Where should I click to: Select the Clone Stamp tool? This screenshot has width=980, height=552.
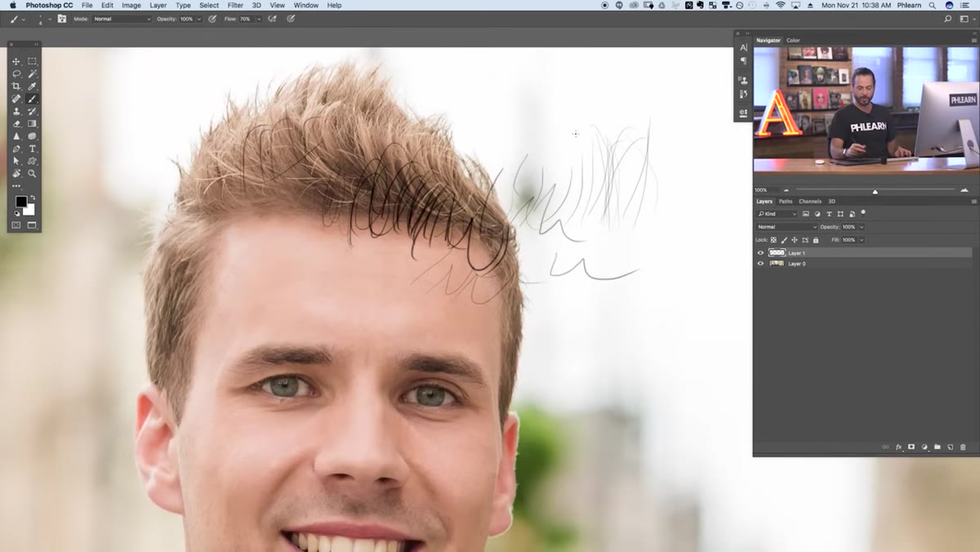click(x=16, y=111)
